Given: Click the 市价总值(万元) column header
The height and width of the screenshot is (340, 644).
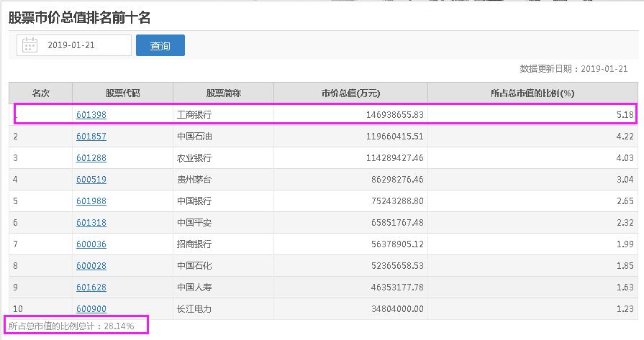Looking at the screenshot, I should [x=350, y=93].
